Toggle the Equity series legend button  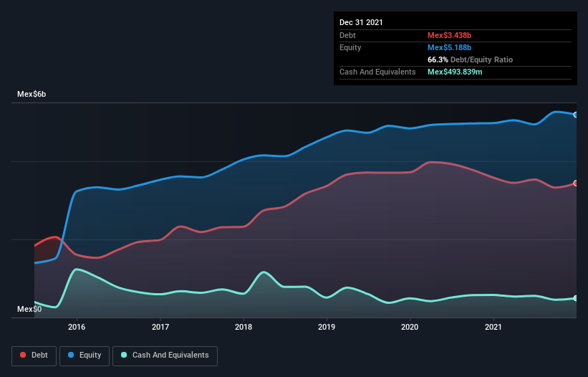(85, 355)
